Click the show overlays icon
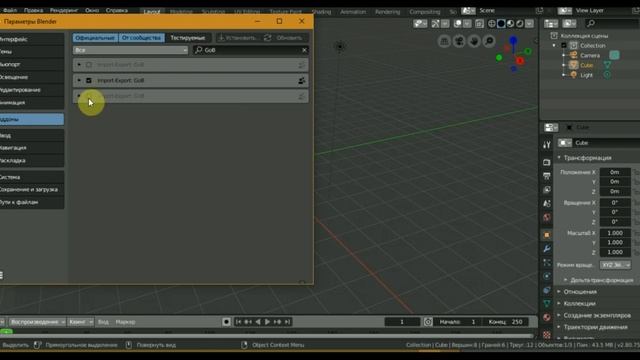 [x=458, y=24]
